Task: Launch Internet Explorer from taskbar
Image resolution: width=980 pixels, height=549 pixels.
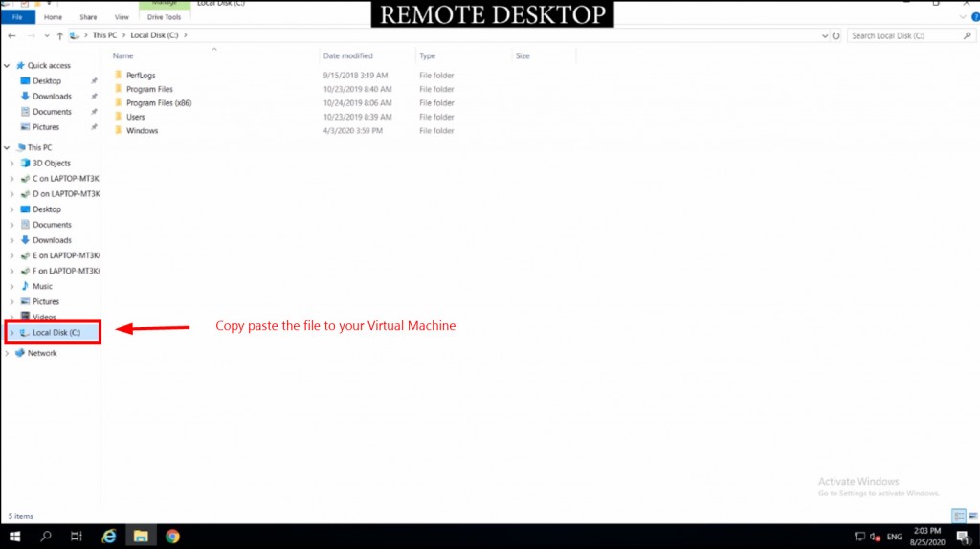Action: click(109, 537)
